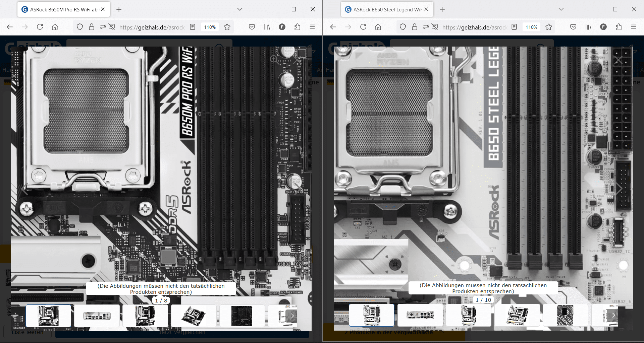
Task: Close the ASRock B650 Steel Legend WiFi tab
Action: (426, 9)
